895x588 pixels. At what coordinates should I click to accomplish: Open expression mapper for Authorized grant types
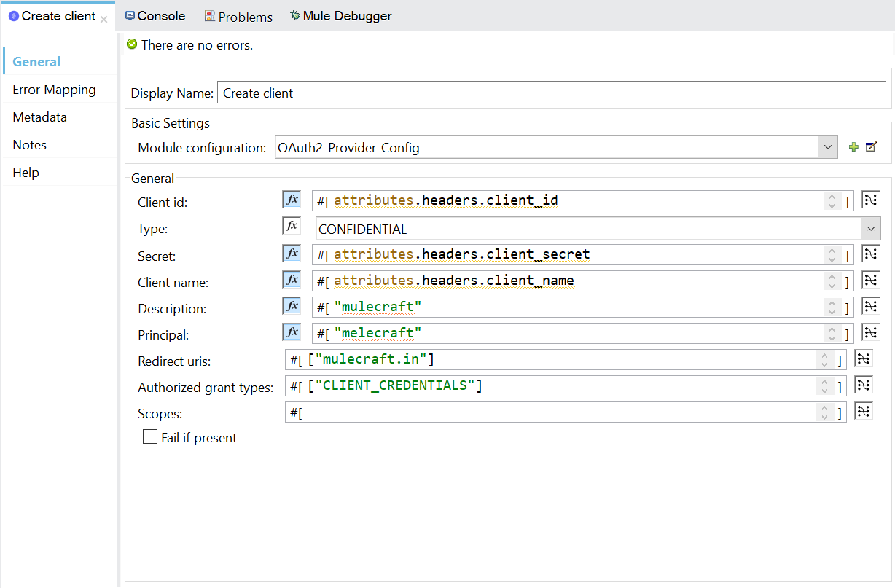pyautogui.click(x=863, y=385)
